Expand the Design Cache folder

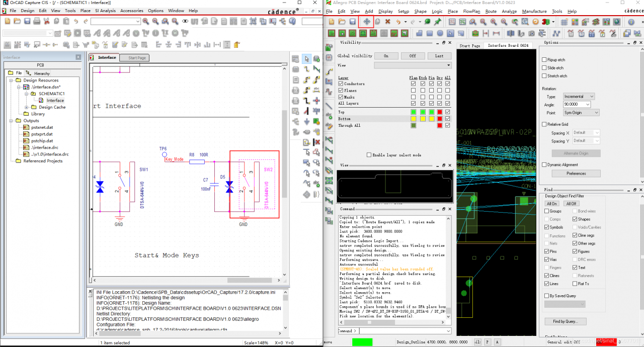coord(27,107)
